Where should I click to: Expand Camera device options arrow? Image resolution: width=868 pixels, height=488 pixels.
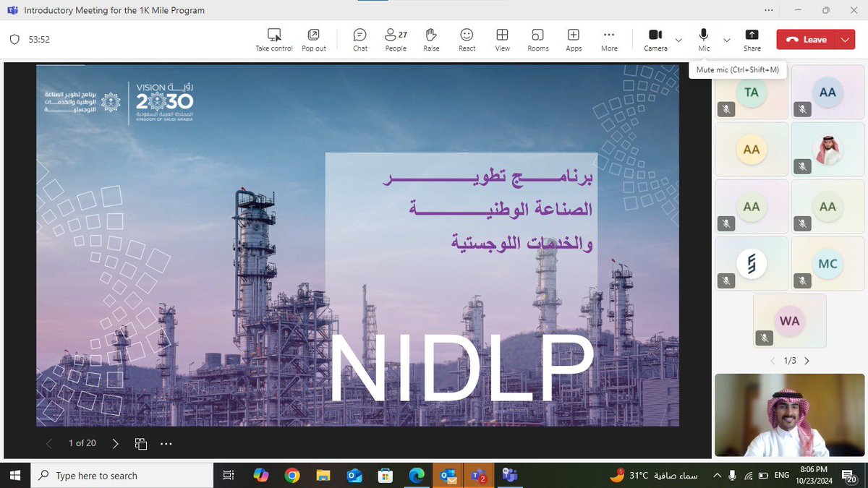point(678,40)
